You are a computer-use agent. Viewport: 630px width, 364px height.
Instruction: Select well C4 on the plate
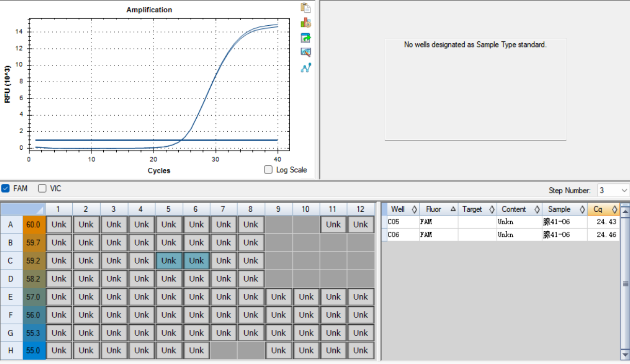(x=141, y=261)
